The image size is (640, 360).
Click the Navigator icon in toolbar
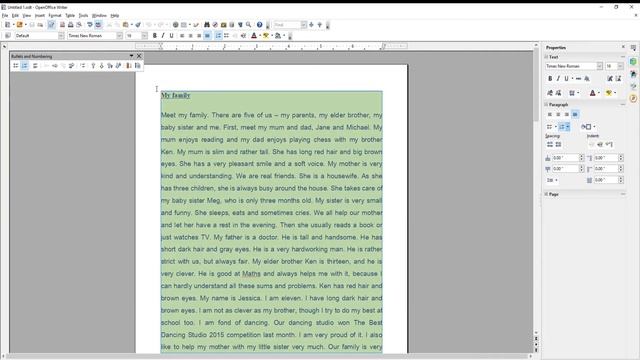(x=215, y=25)
